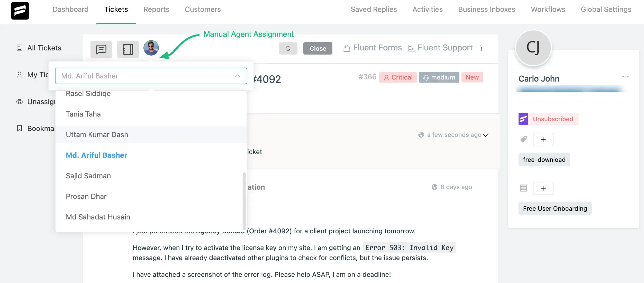The image size is (644, 283).
Task: Click the Unassigned tickets eye icon
Action: 20,102
